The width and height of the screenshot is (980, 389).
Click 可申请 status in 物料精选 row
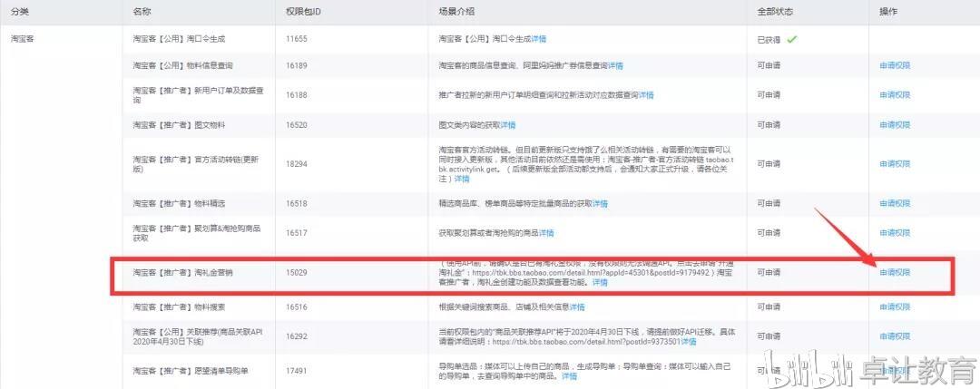coord(769,203)
